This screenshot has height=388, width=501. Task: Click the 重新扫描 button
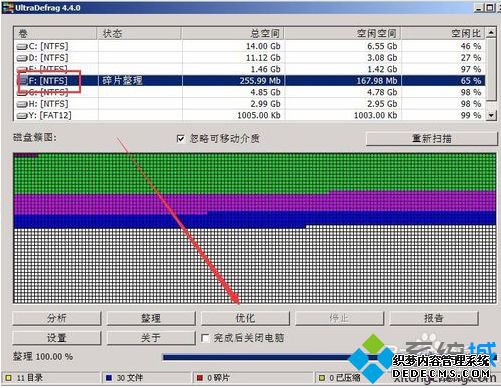click(432, 138)
